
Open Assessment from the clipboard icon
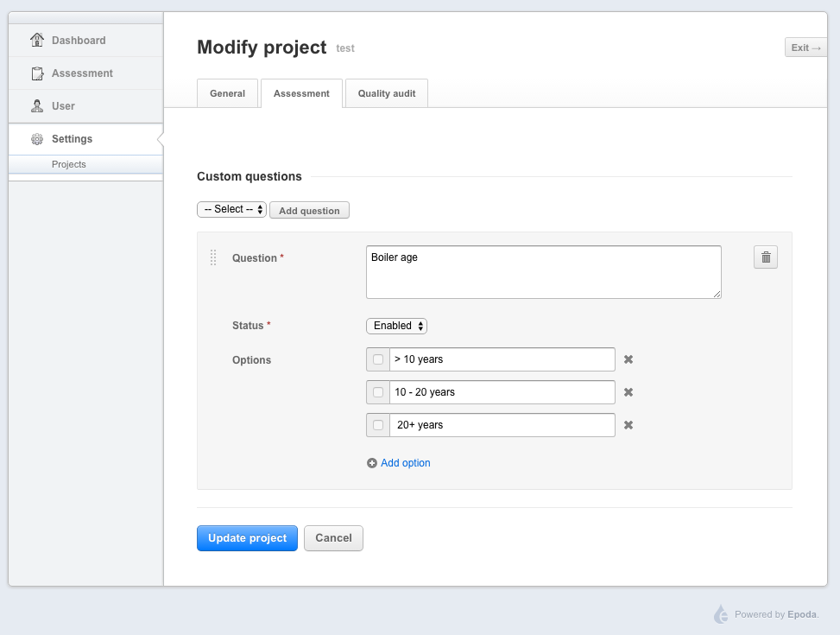pos(37,73)
